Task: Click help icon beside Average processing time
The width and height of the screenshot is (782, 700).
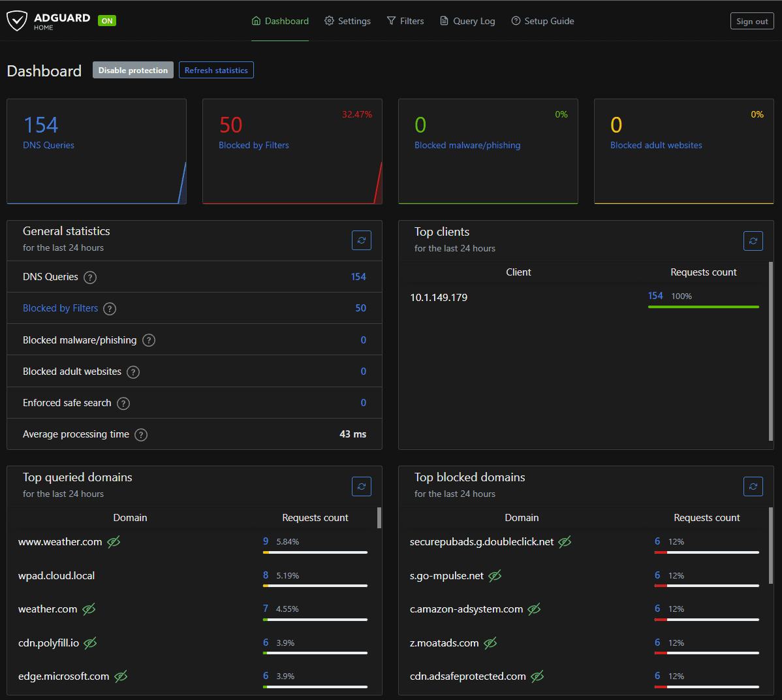Action: click(141, 435)
